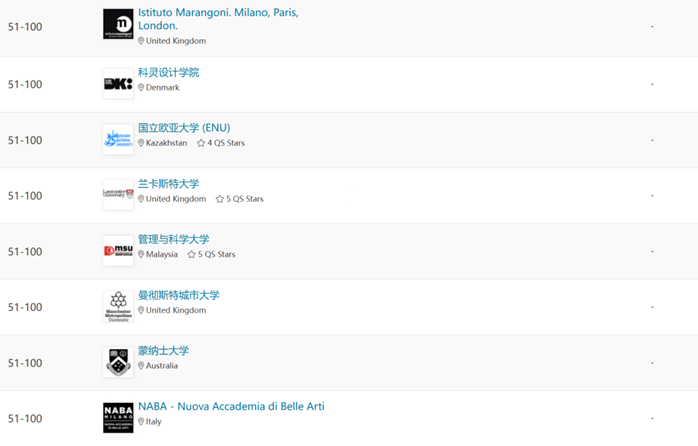Image resolution: width=698 pixels, height=446 pixels.
Task: Click the 科灵设计学院 logo icon
Action: pyautogui.click(x=118, y=84)
